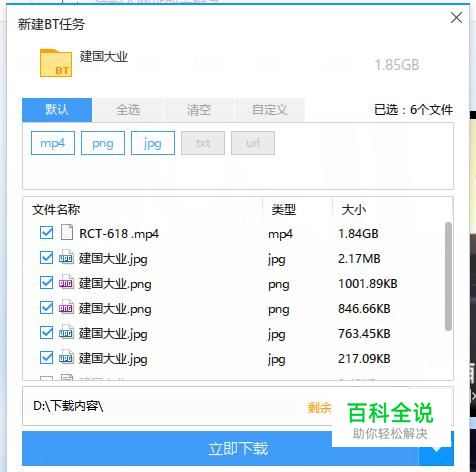Select the 建国大业.jpg entry sized 763.45KB
The width and height of the screenshot is (476, 472).
pyautogui.click(x=113, y=334)
